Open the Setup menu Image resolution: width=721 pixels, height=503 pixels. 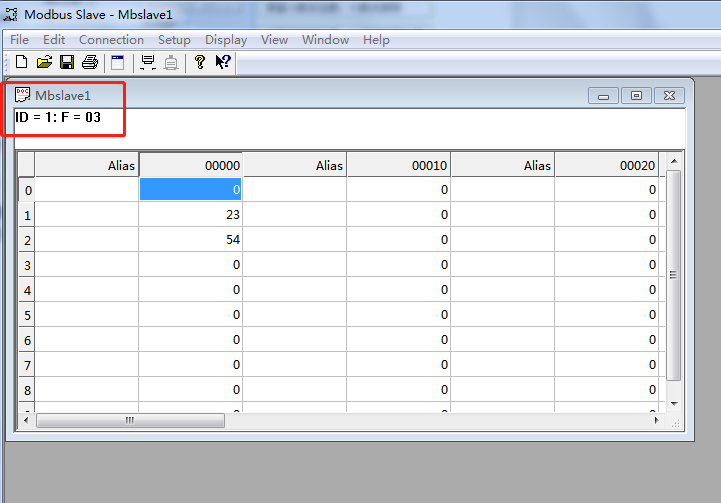[174, 40]
